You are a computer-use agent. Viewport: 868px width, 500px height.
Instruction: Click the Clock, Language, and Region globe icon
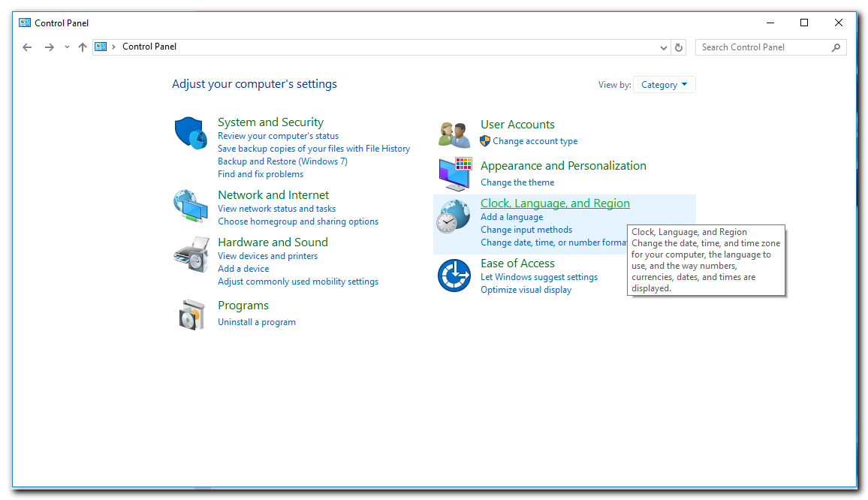(x=454, y=217)
